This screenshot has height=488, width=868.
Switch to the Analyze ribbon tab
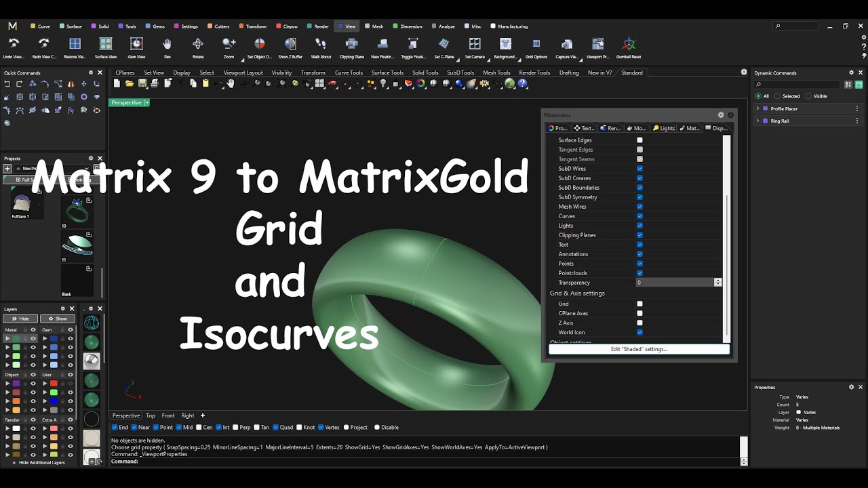tap(443, 26)
